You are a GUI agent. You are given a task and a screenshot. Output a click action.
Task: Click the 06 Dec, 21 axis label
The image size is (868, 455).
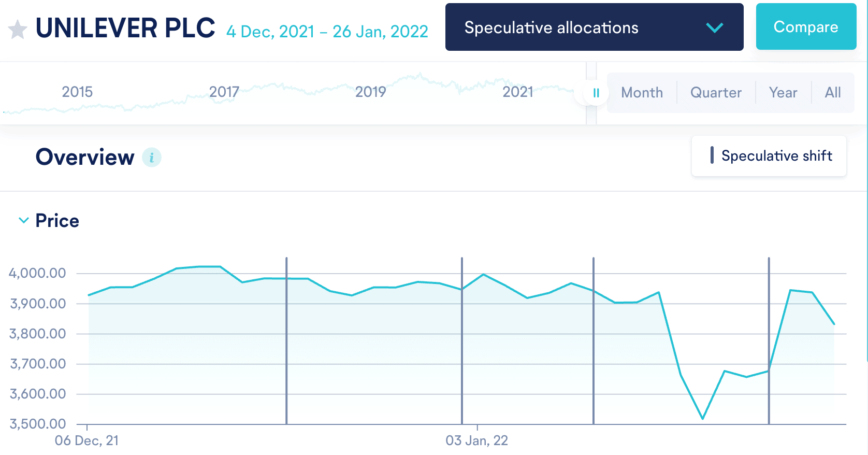tap(86, 441)
